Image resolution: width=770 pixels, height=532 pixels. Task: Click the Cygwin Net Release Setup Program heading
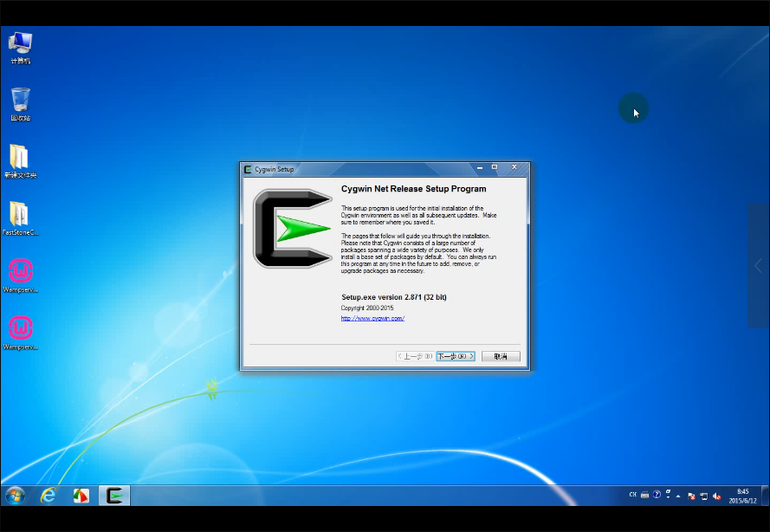[x=413, y=189]
